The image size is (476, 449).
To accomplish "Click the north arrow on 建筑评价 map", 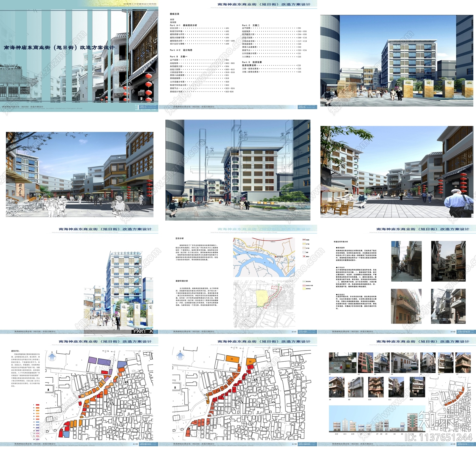I will [52, 356].
